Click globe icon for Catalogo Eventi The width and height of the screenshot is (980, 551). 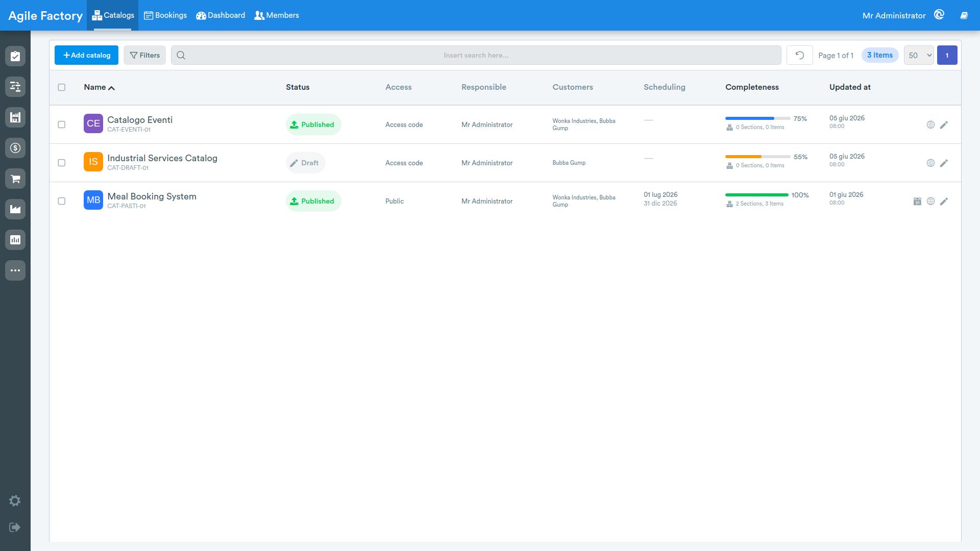930,125
